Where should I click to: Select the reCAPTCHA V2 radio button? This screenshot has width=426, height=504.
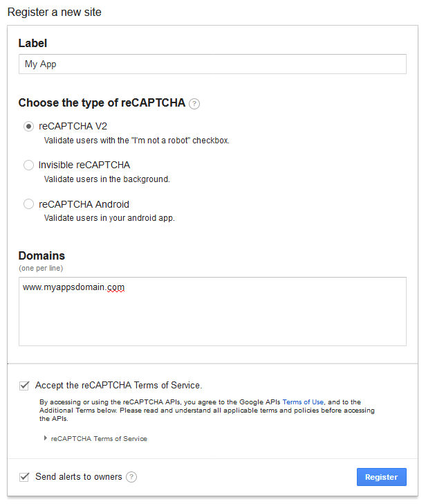point(28,126)
